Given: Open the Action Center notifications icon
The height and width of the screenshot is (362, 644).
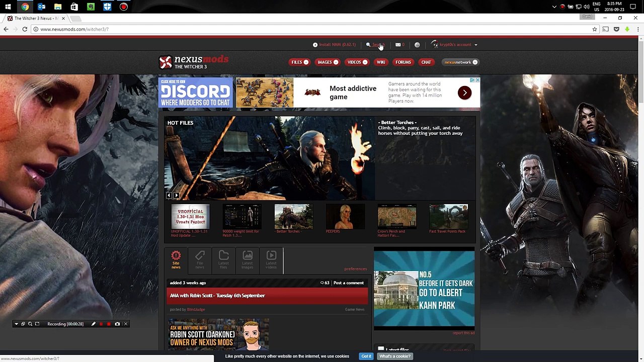Looking at the screenshot, I should pyautogui.click(x=633, y=7).
